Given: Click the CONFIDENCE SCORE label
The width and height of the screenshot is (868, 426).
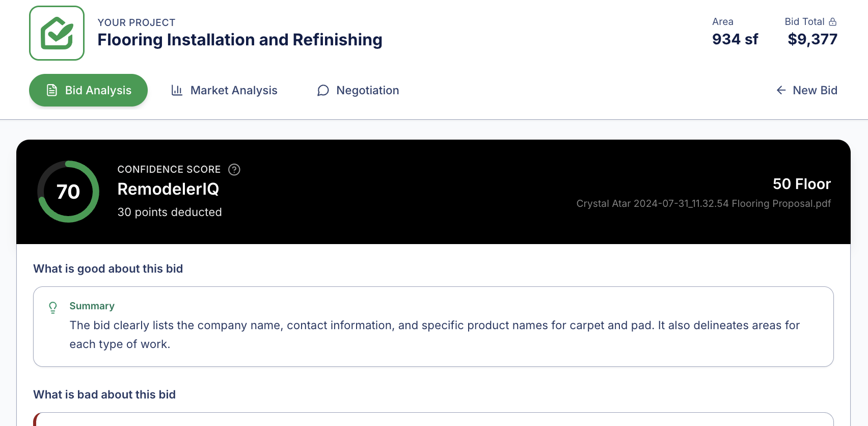Looking at the screenshot, I should tap(169, 169).
